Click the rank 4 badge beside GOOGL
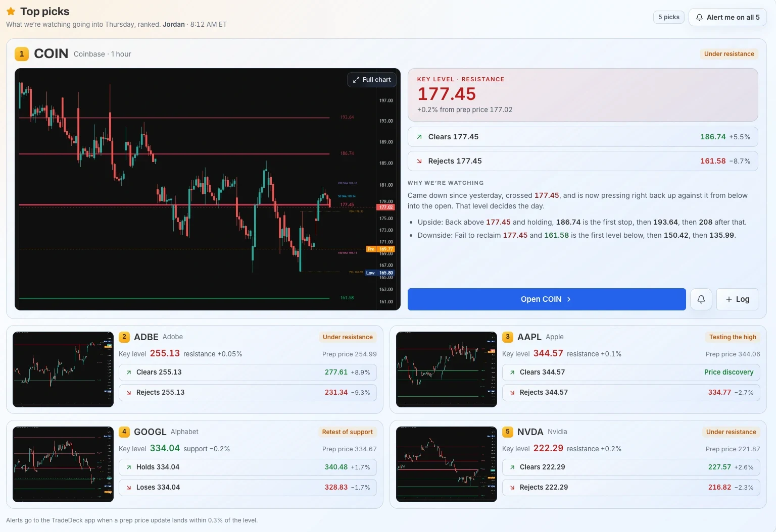This screenshot has height=532, width=776. (x=124, y=432)
